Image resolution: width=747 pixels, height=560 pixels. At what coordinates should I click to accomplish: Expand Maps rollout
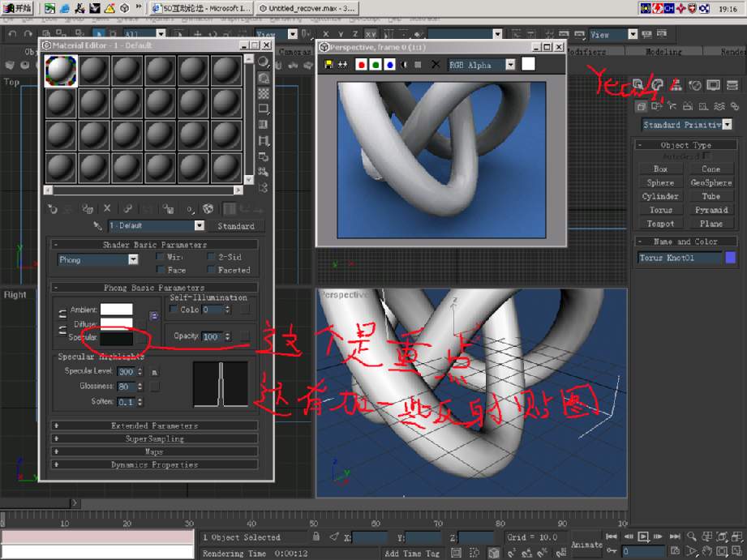[155, 451]
